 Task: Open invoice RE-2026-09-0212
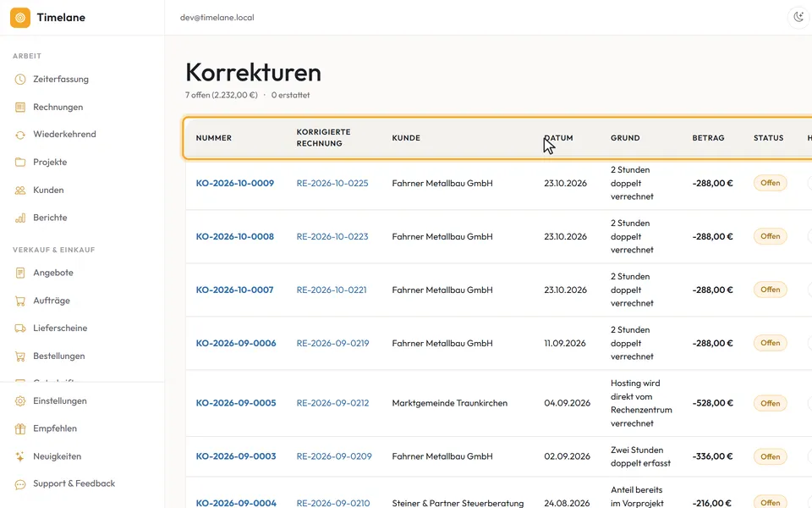click(x=332, y=403)
